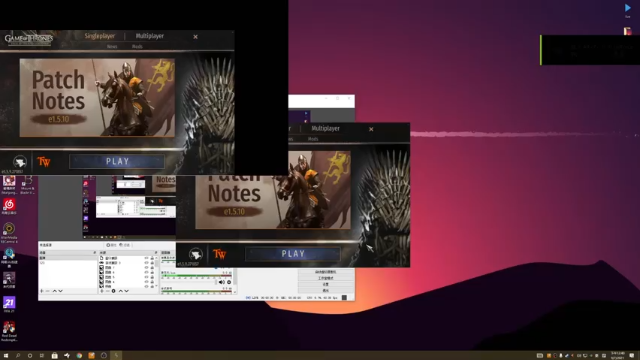Viewport: 640px width, 360px height.
Task: Open Chrome from the Windows taskbar
Action: 79,356
